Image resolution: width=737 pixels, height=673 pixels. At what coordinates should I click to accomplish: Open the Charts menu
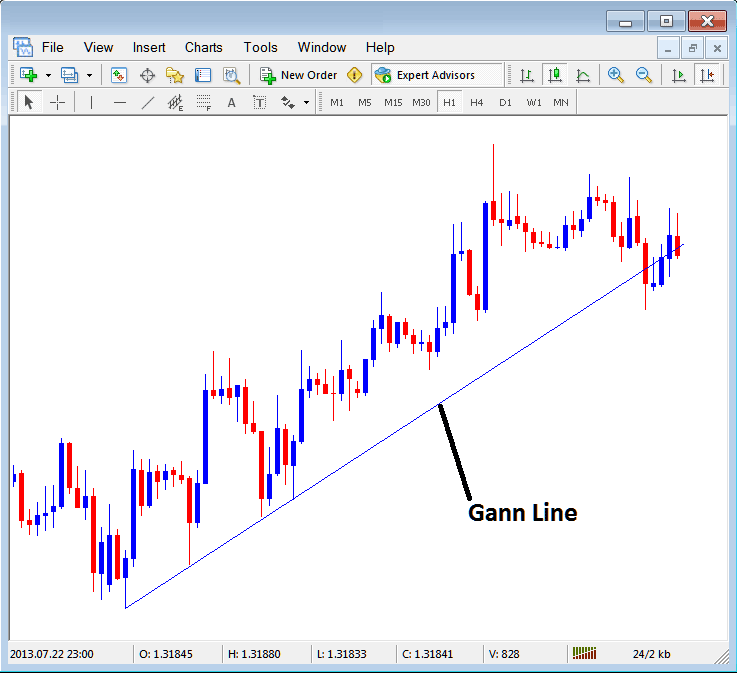tap(204, 47)
